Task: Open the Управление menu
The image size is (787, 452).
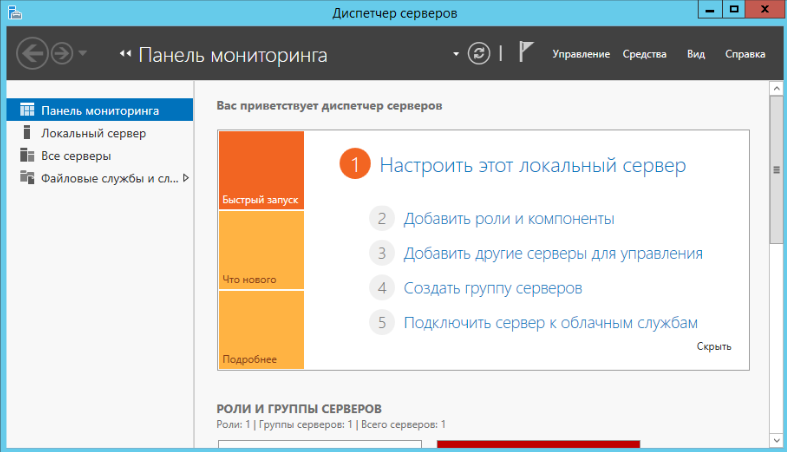Action: (581, 54)
